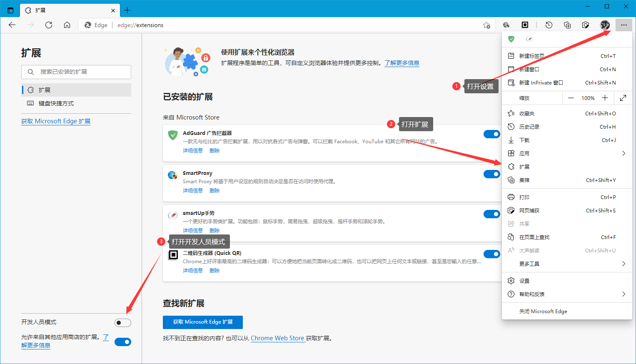This screenshot has width=636, height=364.
Task: Open 收藏夹 from the menu
Action: [567, 113]
